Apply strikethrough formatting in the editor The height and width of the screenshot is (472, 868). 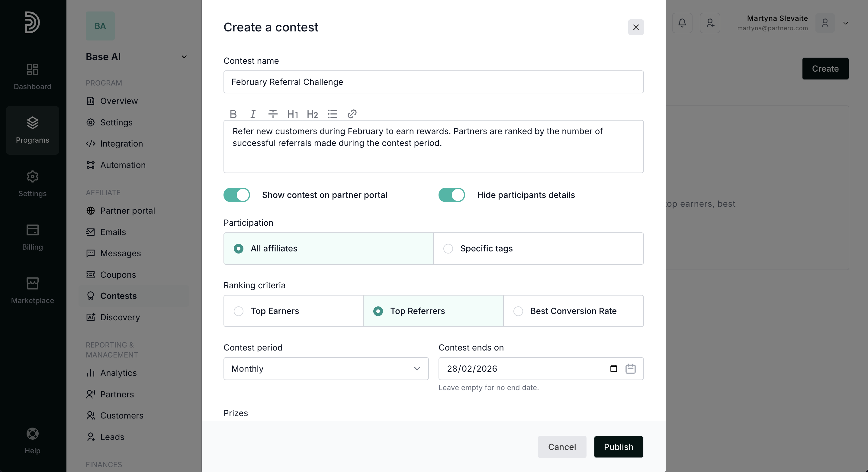[273, 114]
